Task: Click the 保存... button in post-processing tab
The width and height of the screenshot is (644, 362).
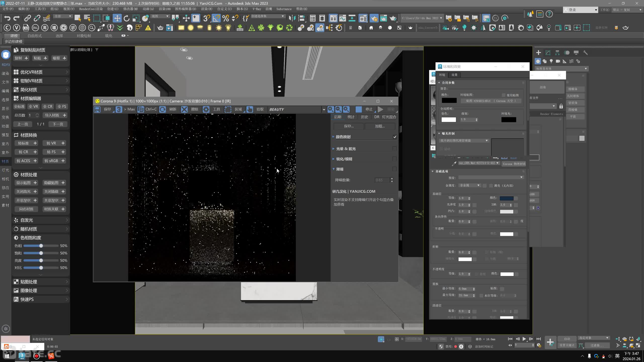Action: [x=349, y=126]
